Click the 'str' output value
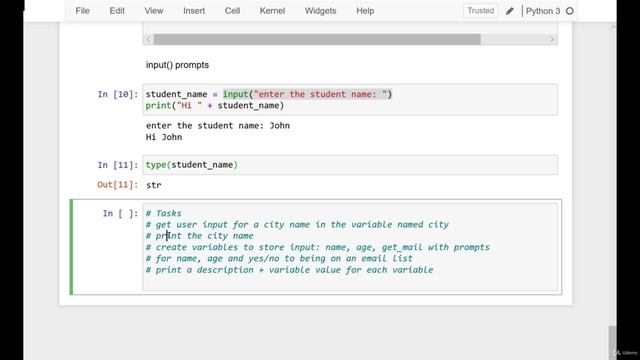Viewport: 640px width, 360px height. tap(153, 185)
